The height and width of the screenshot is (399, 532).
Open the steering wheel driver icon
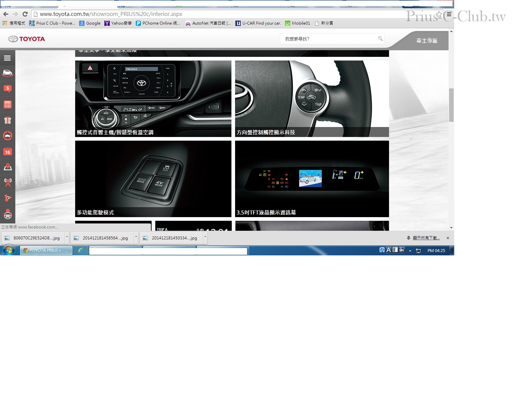pos(8,214)
